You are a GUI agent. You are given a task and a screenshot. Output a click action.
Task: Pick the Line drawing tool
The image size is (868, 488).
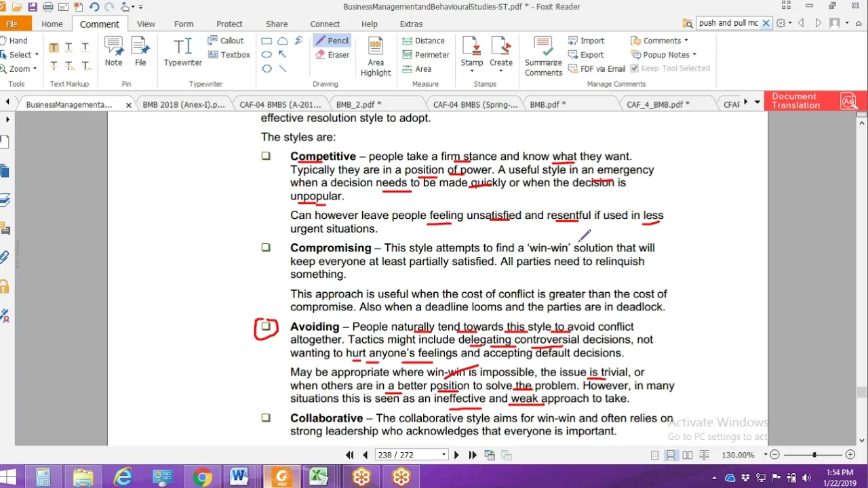click(x=282, y=68)
